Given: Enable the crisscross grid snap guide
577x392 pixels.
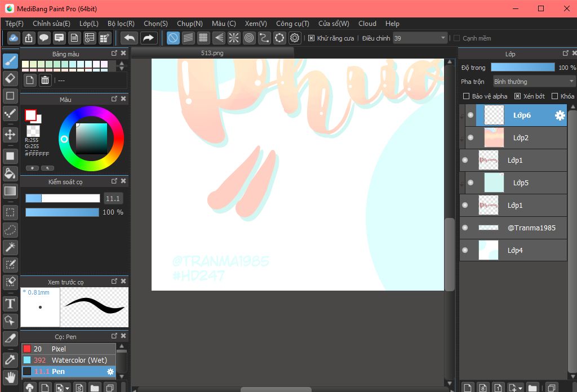Looking at the screenshot, I should [x=203, y=38].
